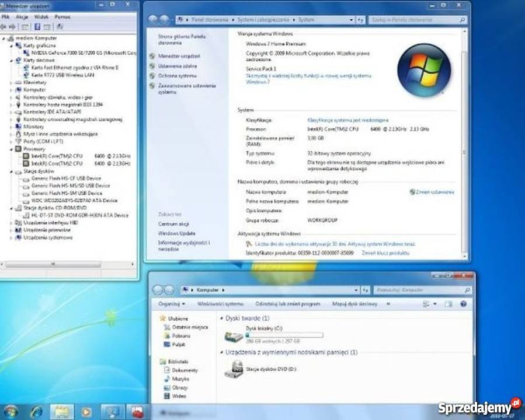Click Zmień ustawienia link
Viewport: 525px width, 420px height.
pos(435,192)
